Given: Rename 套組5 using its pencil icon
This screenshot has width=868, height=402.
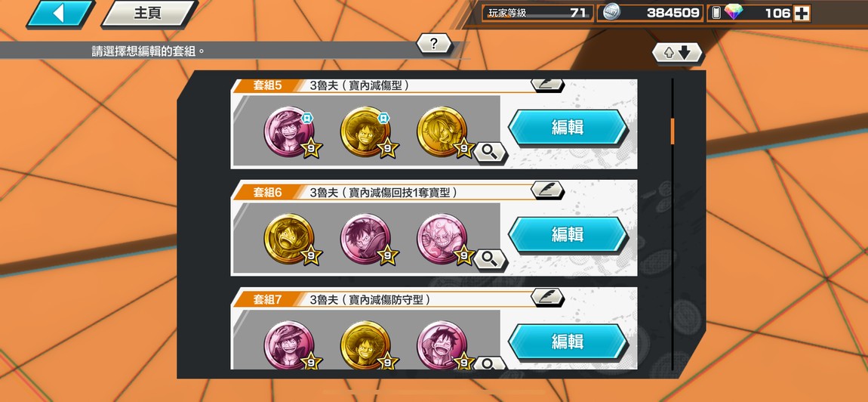Looking at the screenshot, I should tap(547, 85).
